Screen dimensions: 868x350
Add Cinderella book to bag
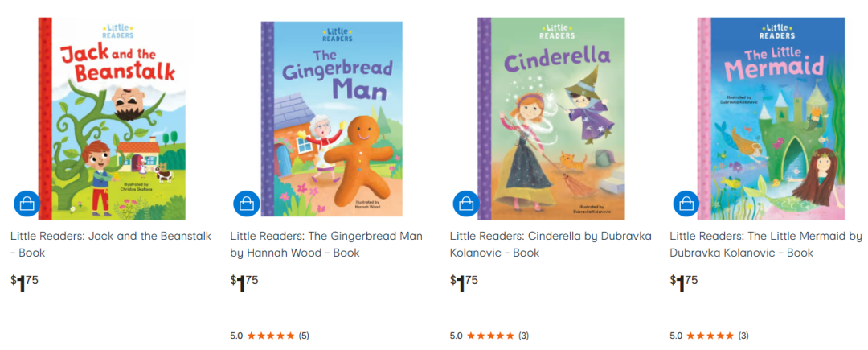[467, 204]
